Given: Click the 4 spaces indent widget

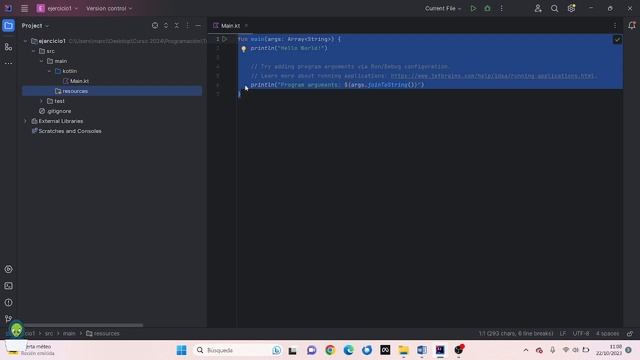Looking at the screenshot, I should pyautogui.click(x=607, y=333).
